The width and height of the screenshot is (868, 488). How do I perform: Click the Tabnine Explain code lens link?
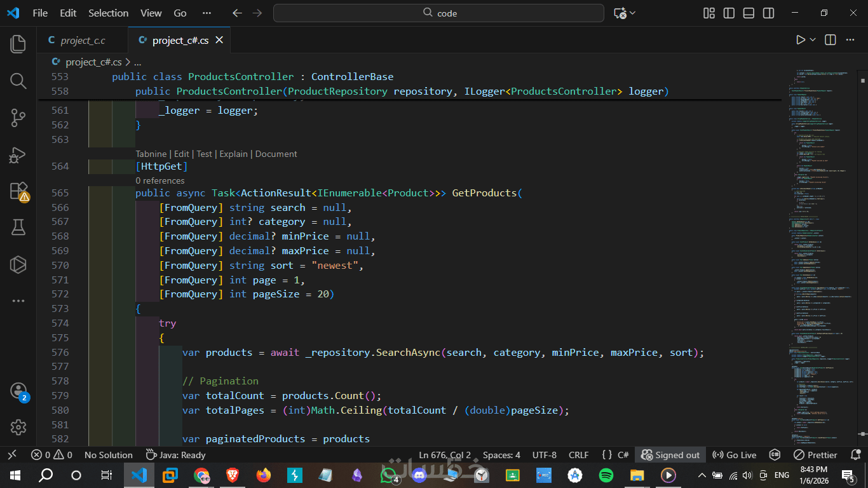point(233,154)
